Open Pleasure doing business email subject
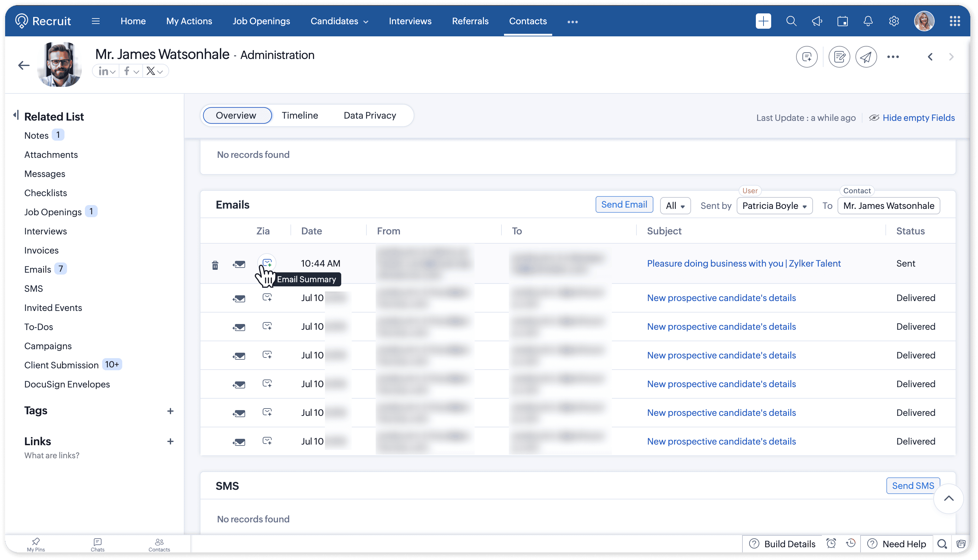The height and width of the screenshot is (560, 978). pos(744,263)
